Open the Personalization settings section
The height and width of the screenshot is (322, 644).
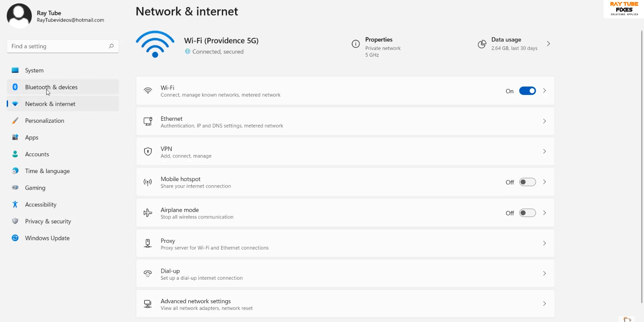point(44,121)
